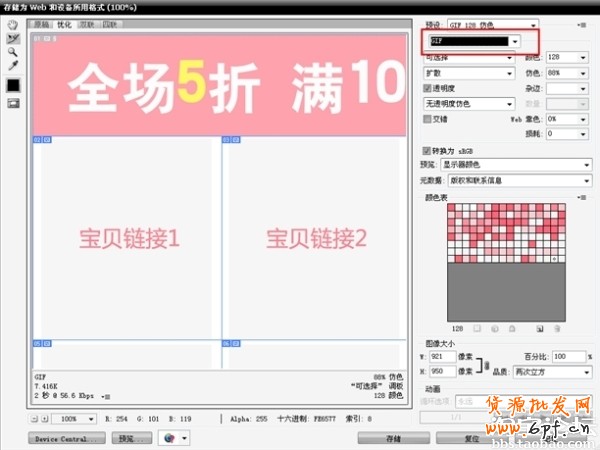Switch to the 原稿 original tab
This screenshot has height=450, width=600.
pos(42,24)
